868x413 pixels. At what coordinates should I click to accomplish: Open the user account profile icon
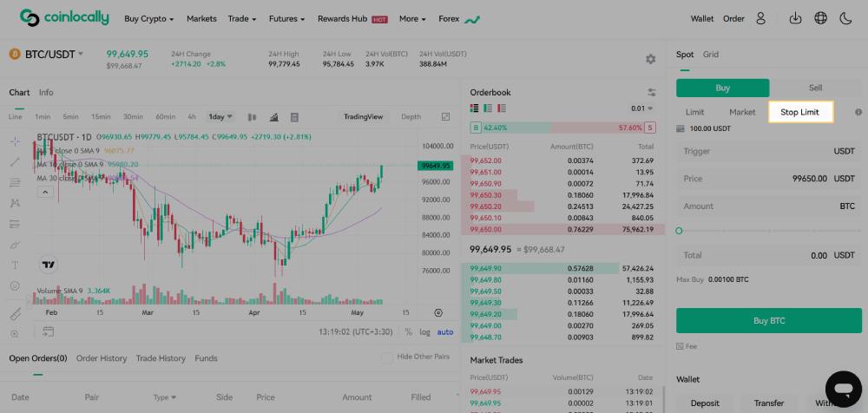[x=760, y=18]
